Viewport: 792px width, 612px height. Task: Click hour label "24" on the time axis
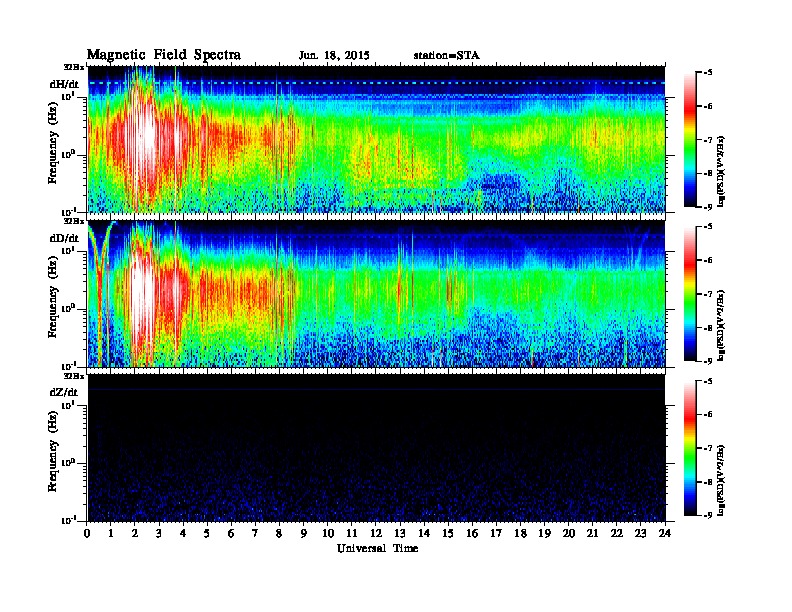(x=665, y=533)
